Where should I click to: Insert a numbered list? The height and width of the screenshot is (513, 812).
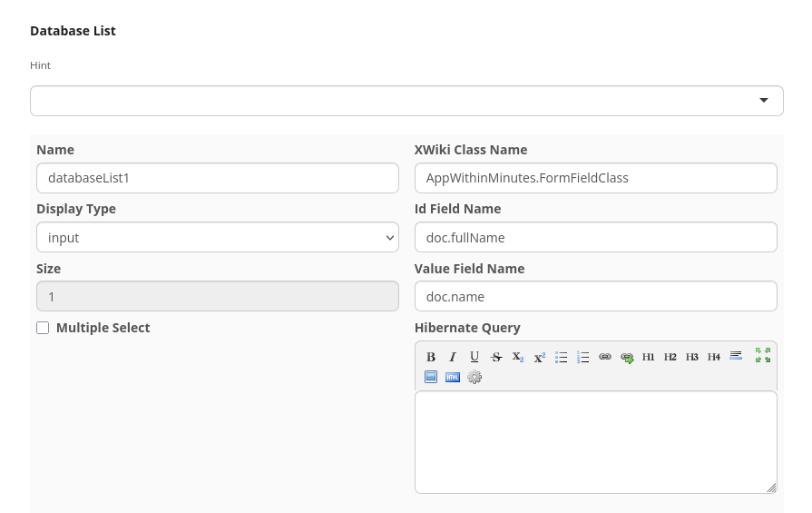click(583, 357)
